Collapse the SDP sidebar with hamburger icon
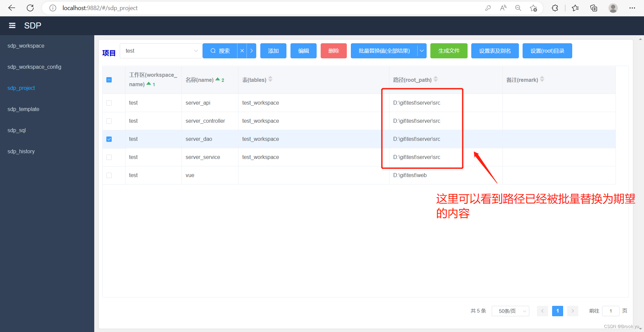 (12, 25)
